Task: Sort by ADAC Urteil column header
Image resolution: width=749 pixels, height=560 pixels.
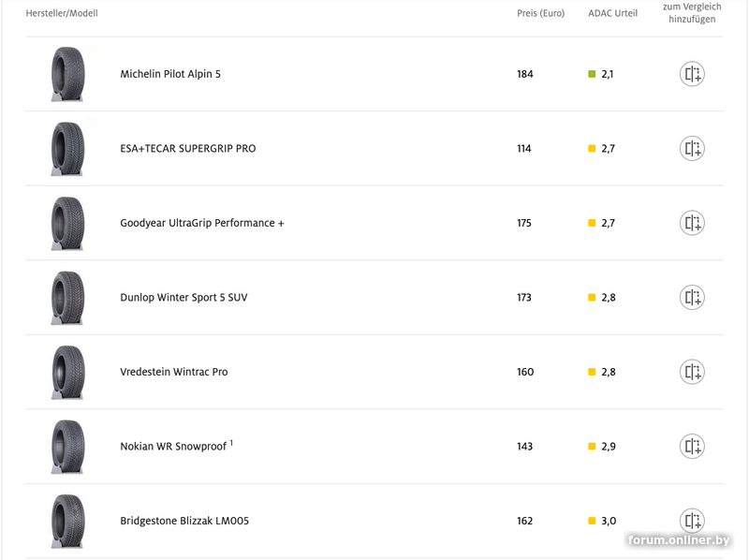Action: pos(612,13)
